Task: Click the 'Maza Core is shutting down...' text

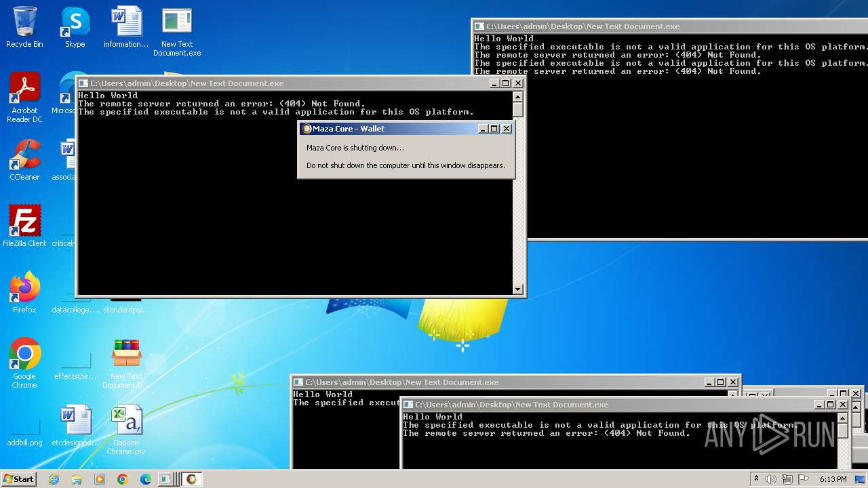Action: pyautogui.click(x=355, y=148)
